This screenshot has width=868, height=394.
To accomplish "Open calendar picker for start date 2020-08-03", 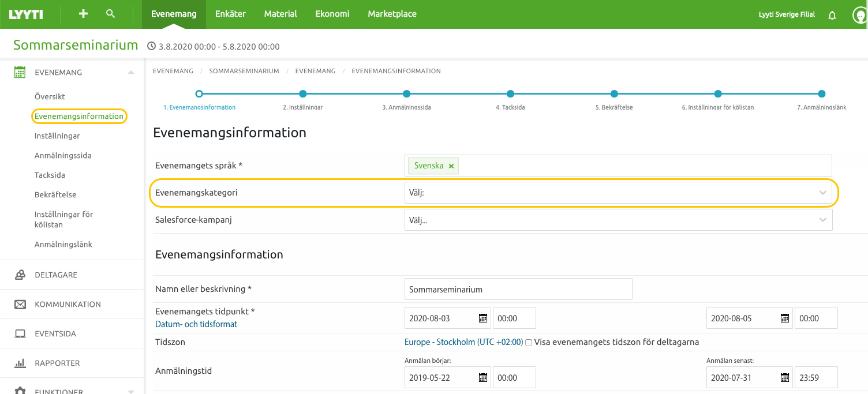I will [x=482, y=318].
